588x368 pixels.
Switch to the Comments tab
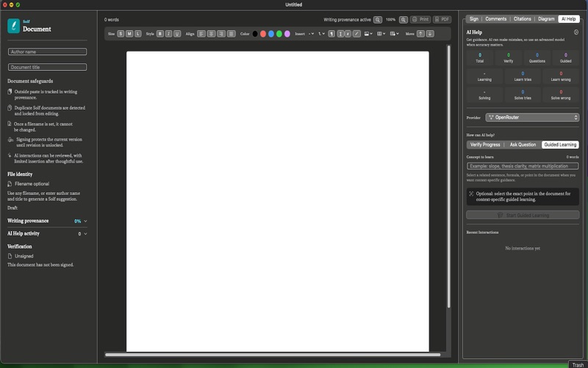(x=495, y=19)
